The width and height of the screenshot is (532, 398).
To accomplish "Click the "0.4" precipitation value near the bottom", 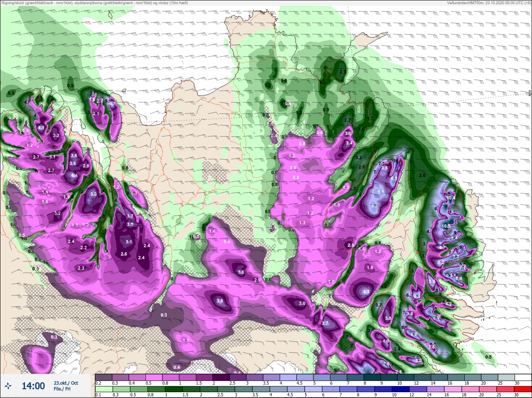I will point(177,367).
